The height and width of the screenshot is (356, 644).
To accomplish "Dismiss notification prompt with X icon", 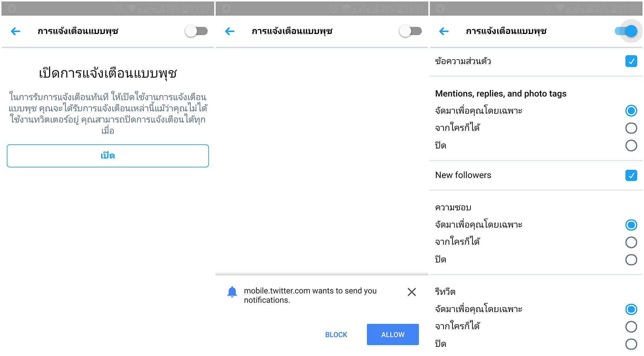I will (412, 292).
